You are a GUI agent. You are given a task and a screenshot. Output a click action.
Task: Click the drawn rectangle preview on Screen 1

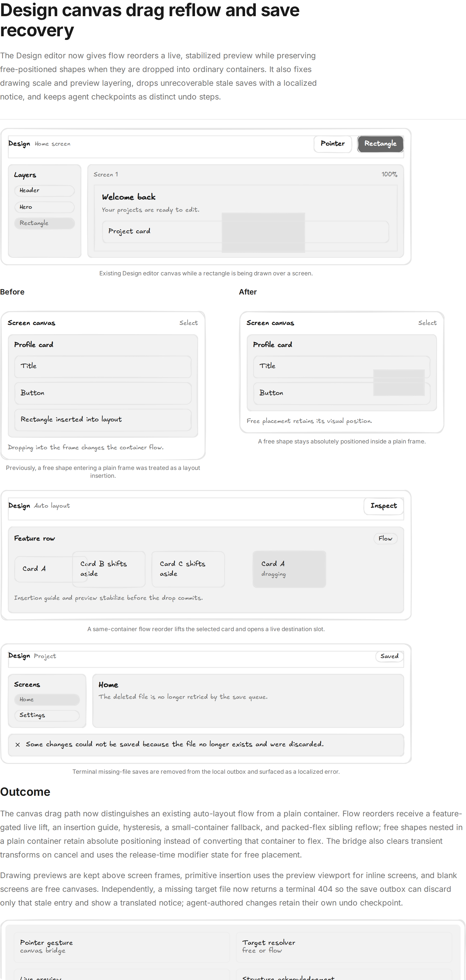pos(263,233)
